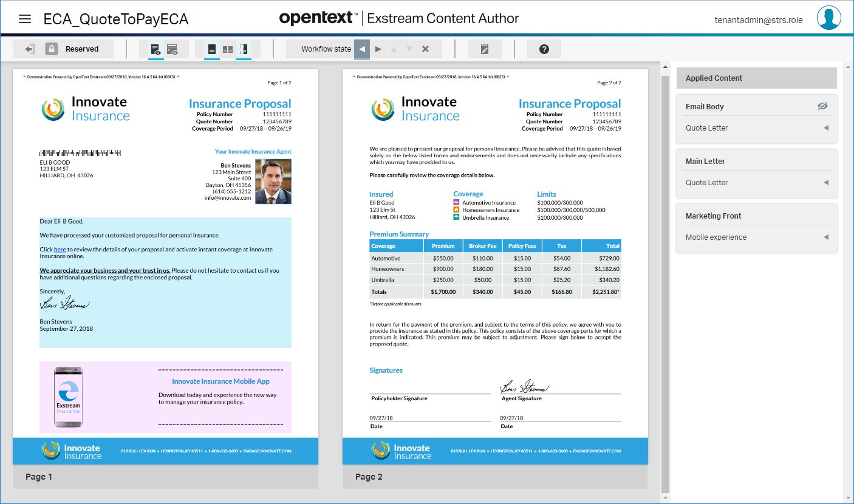
Task: Toggle the page ruler margin icon
Action: [x=244, y=49]
